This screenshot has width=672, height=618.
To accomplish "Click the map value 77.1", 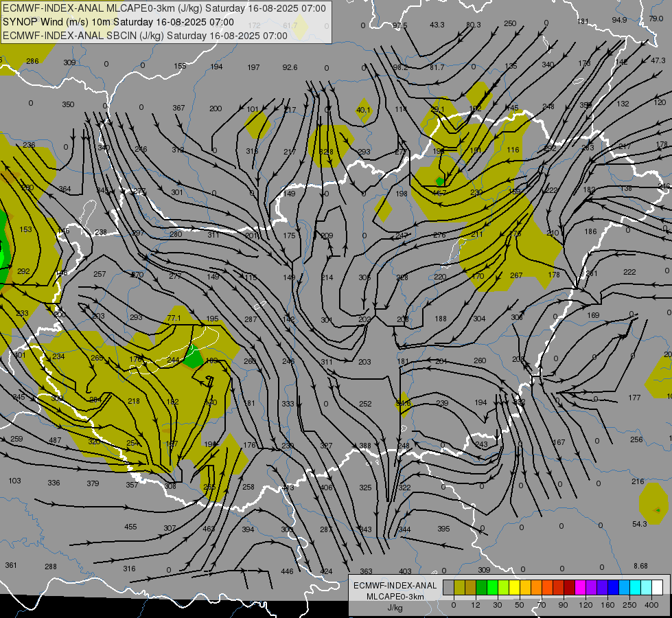I will point(174,318).
